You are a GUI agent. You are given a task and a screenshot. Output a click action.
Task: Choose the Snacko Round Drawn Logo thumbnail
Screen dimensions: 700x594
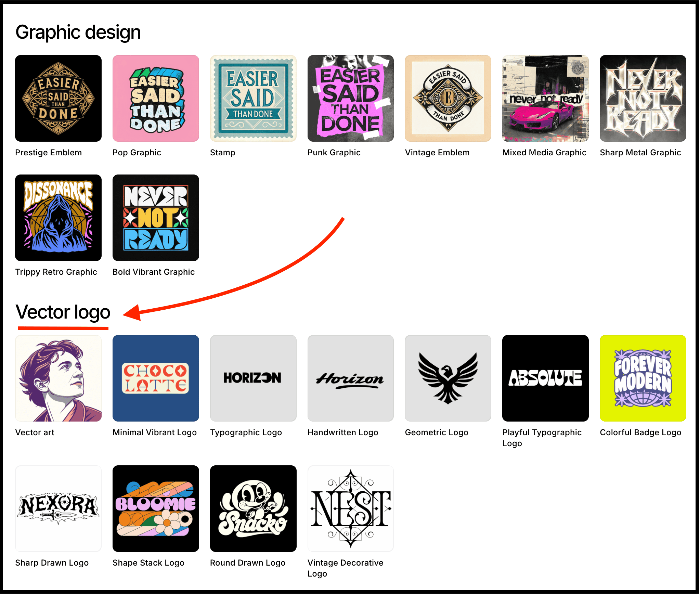tap(253, 508)
